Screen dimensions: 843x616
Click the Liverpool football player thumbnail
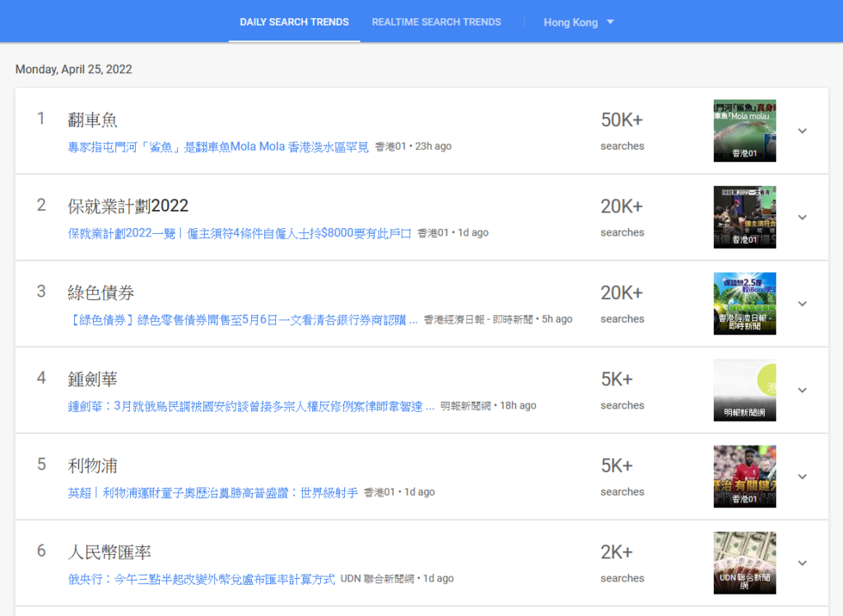pyautogui.click(x=744, y=477)
